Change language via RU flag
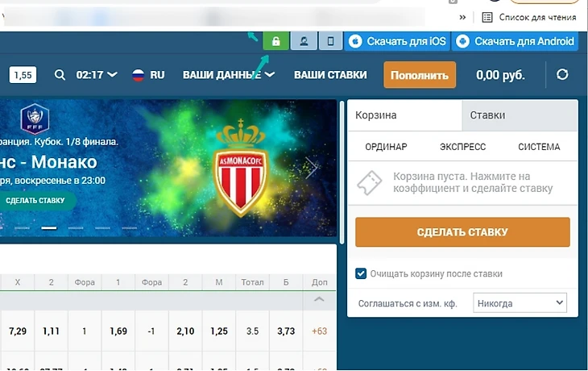588x371 pixels. 148,75
